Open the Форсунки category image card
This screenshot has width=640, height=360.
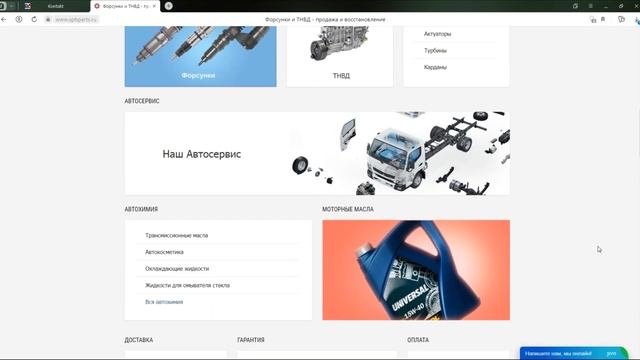click(200, 56)
